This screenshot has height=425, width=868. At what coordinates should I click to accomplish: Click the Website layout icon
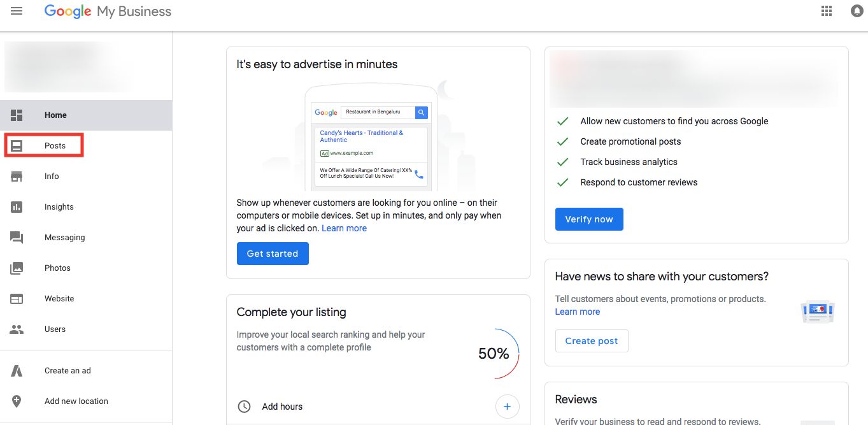click(17, 299)
